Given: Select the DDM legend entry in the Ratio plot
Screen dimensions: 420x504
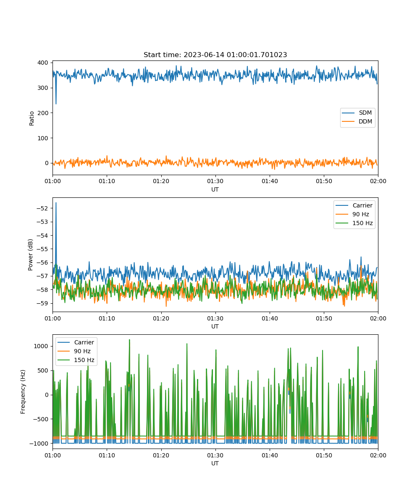Looking at the screenshot, I should 357,122.
